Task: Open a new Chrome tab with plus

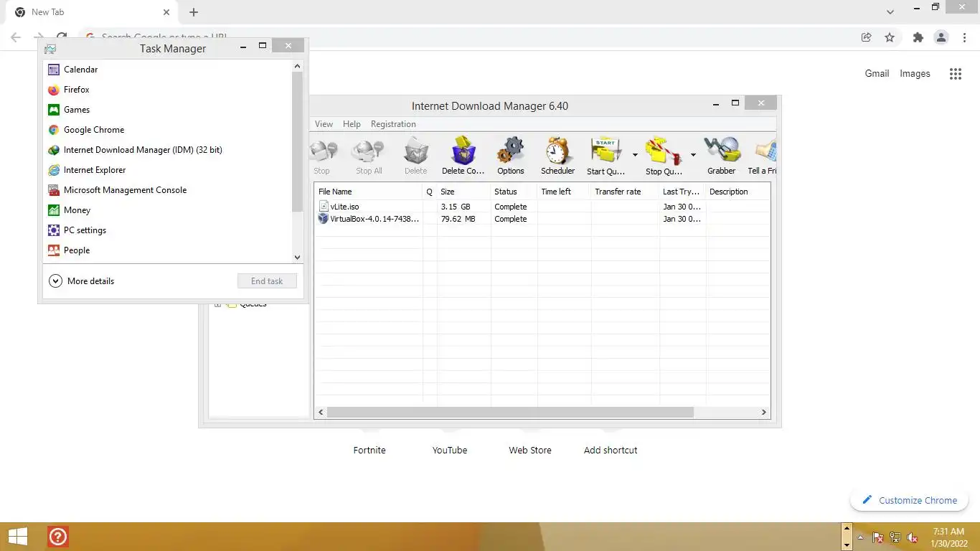Action: [x=194, y=12]
